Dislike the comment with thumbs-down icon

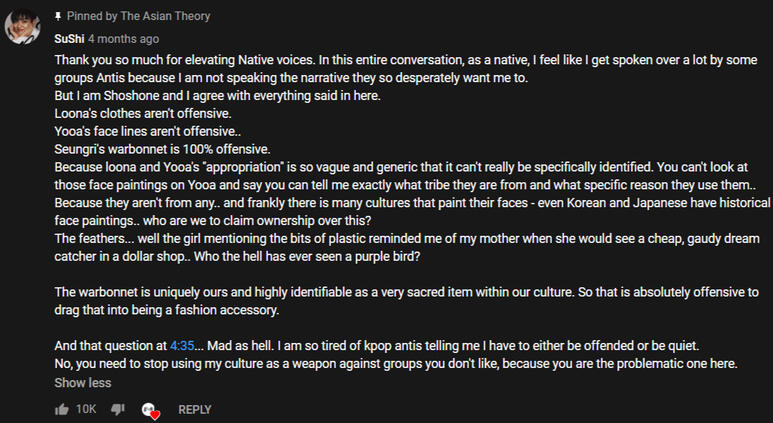coord(117,409)
